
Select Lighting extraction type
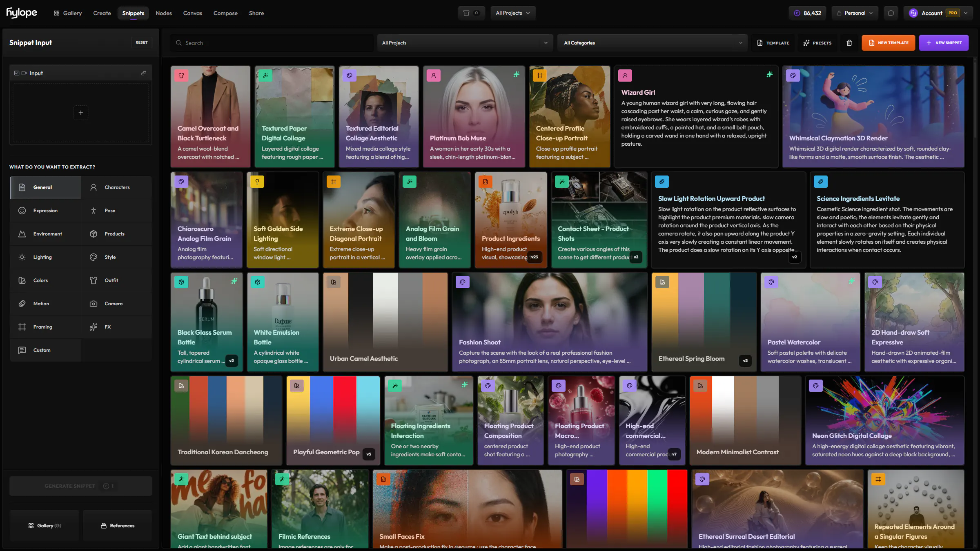tap(45, 257)
